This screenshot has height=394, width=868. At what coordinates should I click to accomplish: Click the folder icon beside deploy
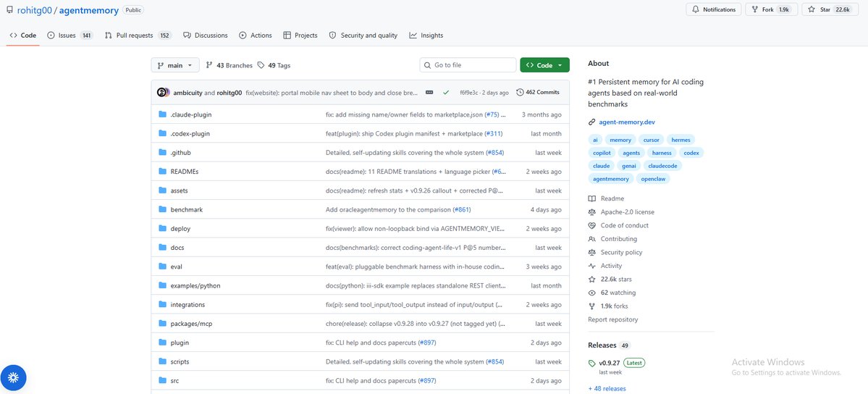[x=162, y=228]
